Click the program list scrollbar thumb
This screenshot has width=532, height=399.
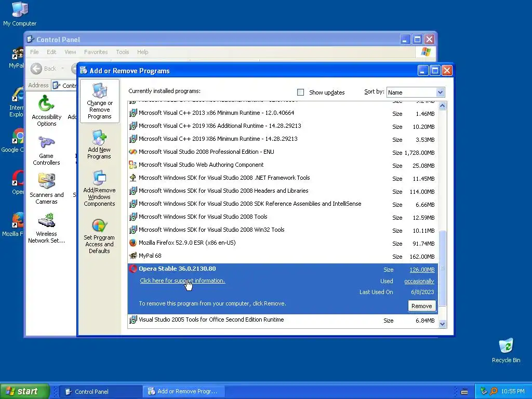(442, 269)
